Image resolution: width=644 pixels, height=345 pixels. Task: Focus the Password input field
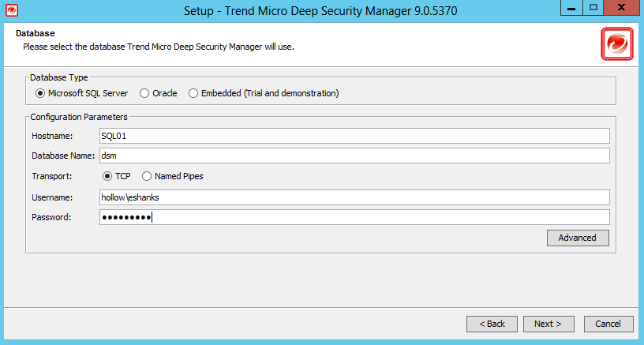[354, 217]
